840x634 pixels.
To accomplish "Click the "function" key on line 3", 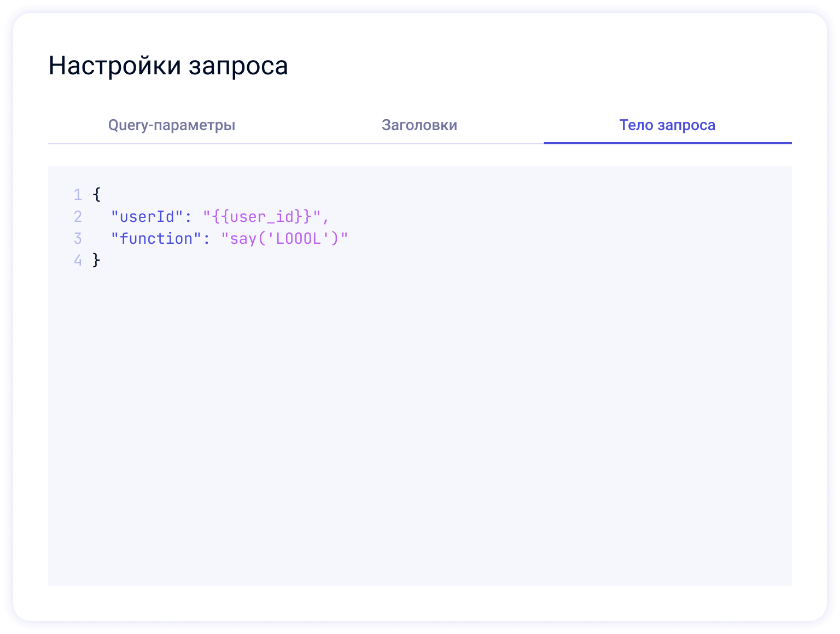I will [x=156, y=239].
